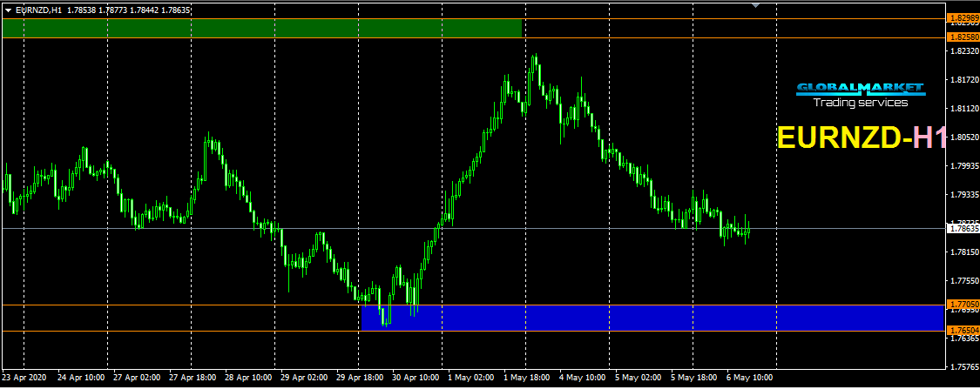Click the 1.81720 price axis value

[x=963, y=80]
